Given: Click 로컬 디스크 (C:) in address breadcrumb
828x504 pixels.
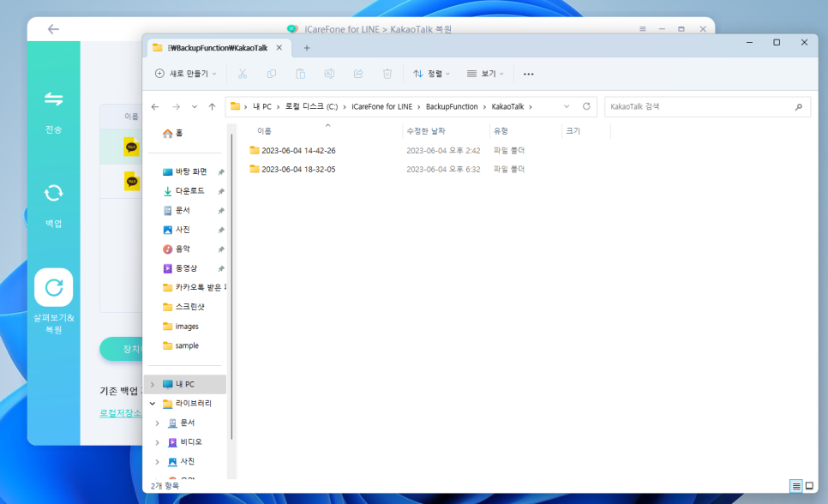Looking at the screenshot, I should point(311,107).
